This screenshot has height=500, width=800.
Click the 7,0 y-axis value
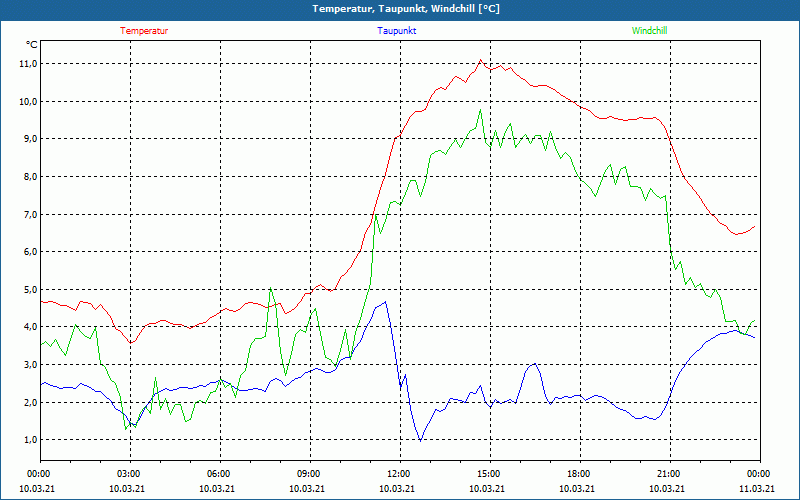tap(30, 214)
